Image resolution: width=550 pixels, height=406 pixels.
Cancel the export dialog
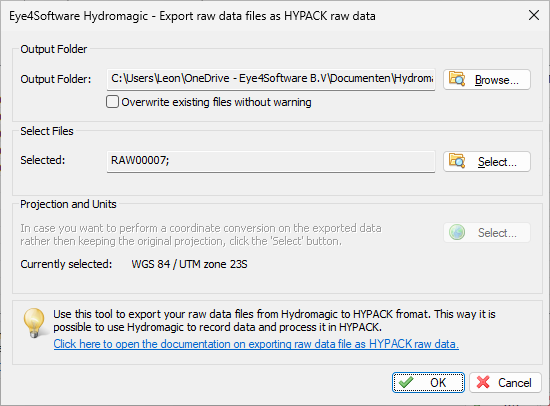click(x=505, y=382)
